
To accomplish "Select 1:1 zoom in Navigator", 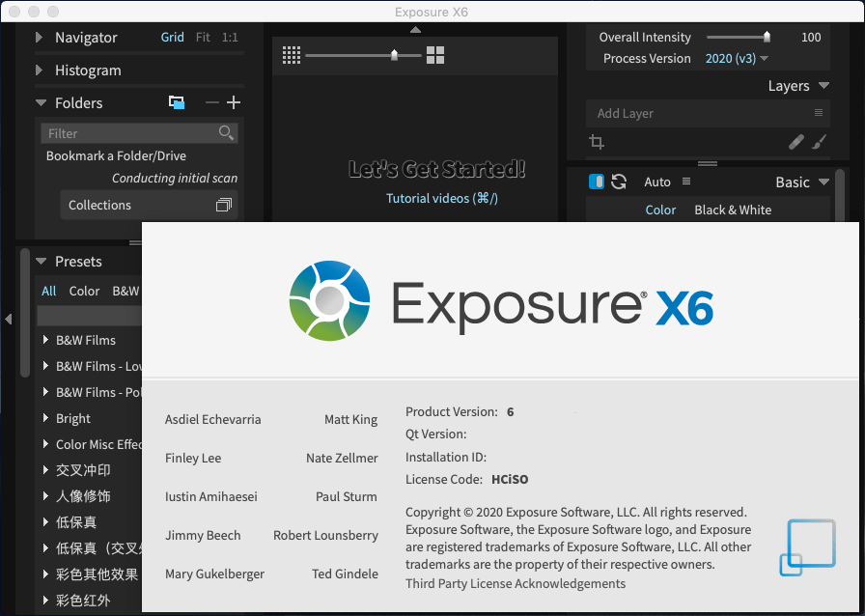I will [x=230, y=37].
